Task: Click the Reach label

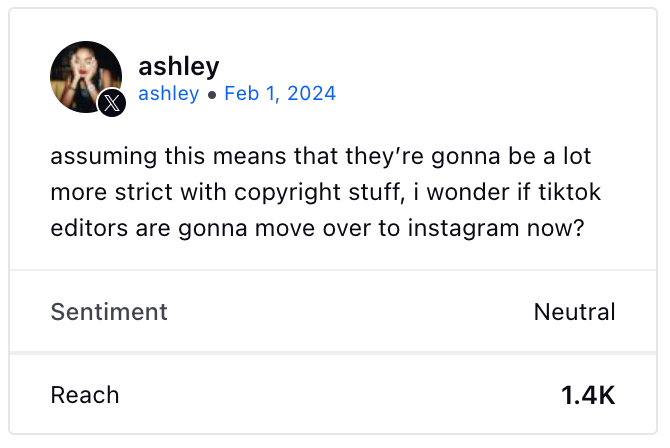Action: coord(85,395)
